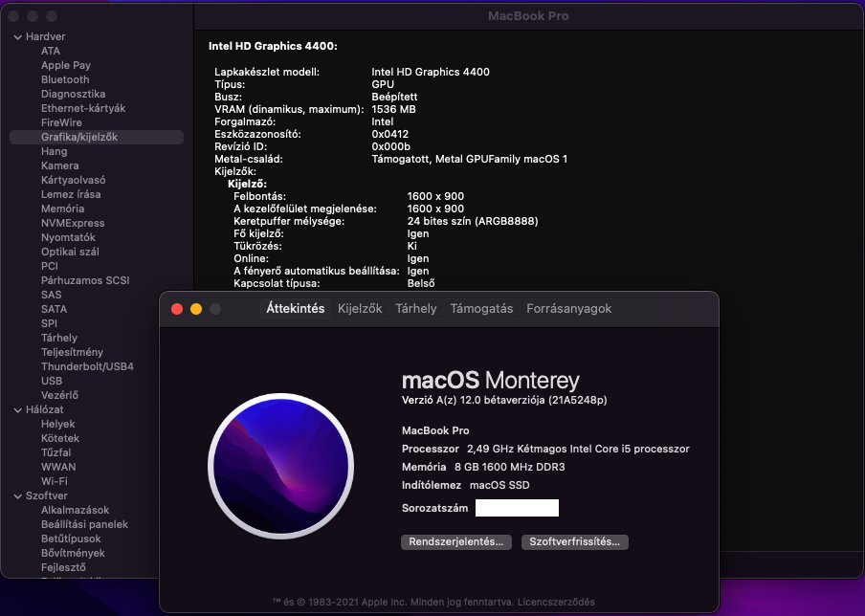The width and height of the screenshot is (865, 616).
Task: Select PCI in the sidebar
Action: pyautogui.click(x=49, y=266)
